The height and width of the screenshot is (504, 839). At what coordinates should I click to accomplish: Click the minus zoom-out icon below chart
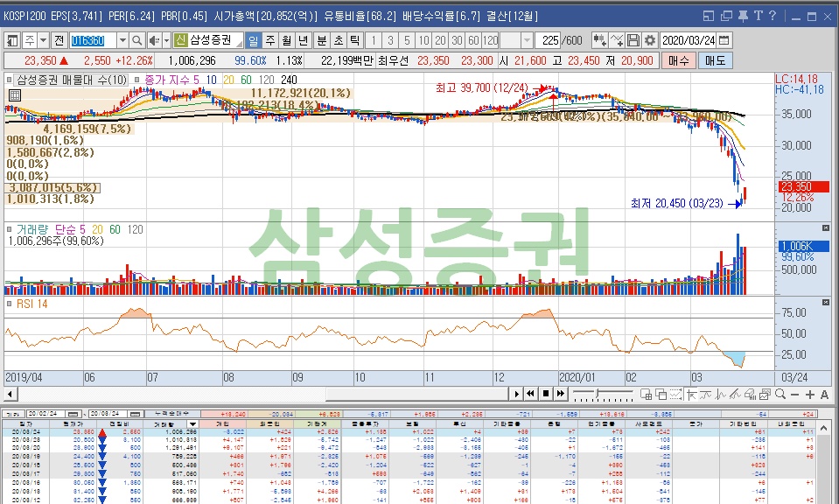click(794, 395)
